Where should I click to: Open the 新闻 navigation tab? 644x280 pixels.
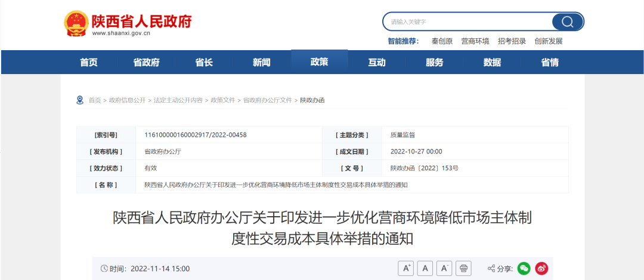tap(262, 63)
